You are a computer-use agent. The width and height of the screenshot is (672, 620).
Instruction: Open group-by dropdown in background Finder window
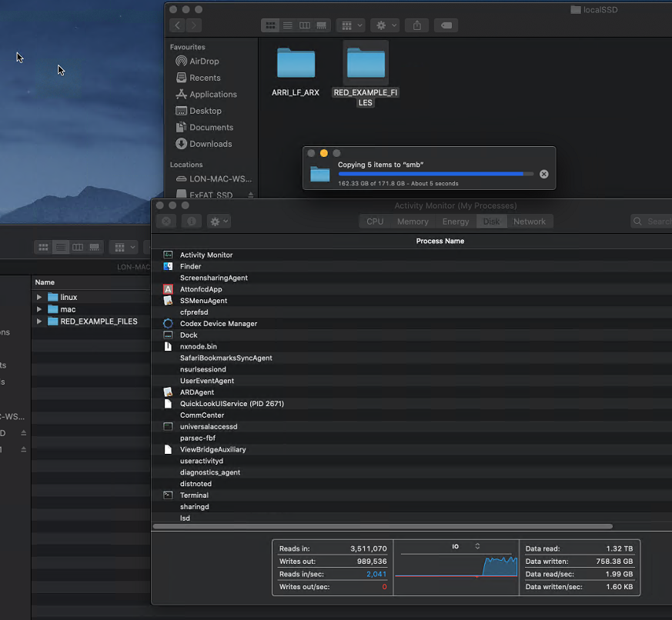pyautogui.click(x=123, y=247)
